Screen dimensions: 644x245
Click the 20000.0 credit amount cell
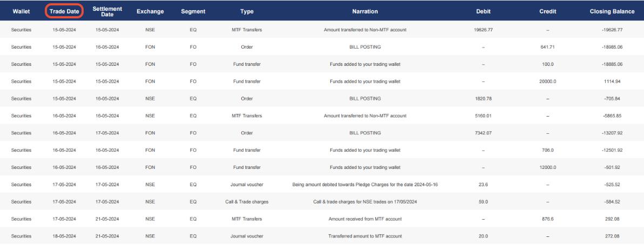[548, 81]
